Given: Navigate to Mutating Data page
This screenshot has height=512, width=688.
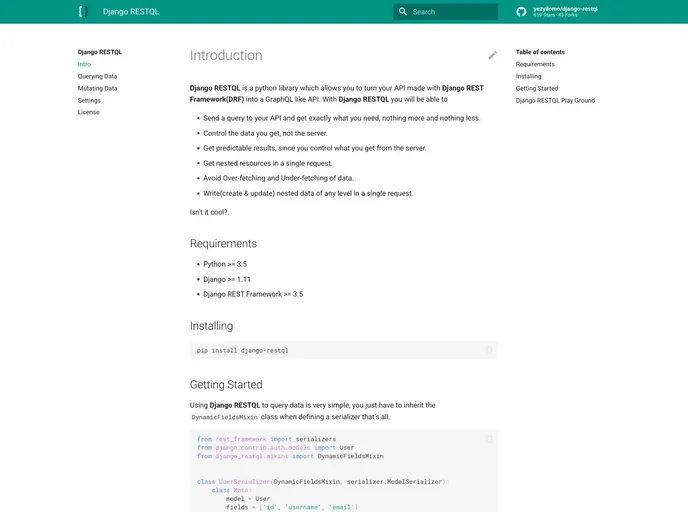Looking at the screenshot, I should (x=97, y=88).
